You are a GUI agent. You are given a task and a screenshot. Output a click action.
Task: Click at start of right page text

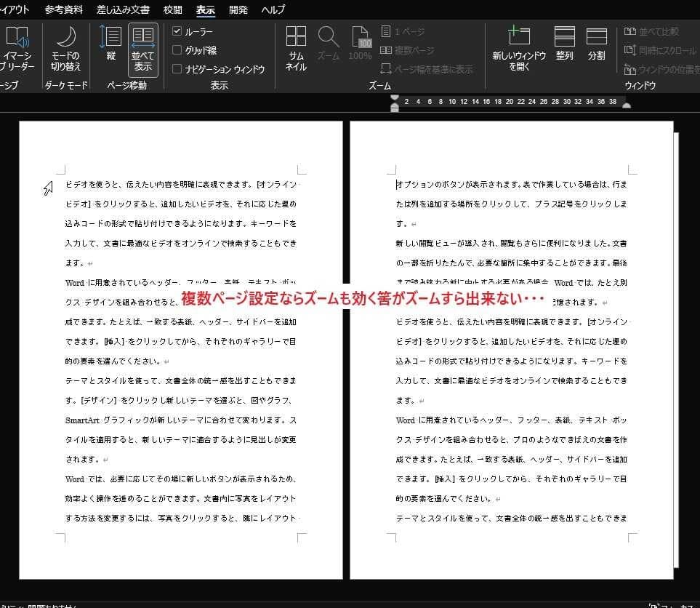[397, 185]
